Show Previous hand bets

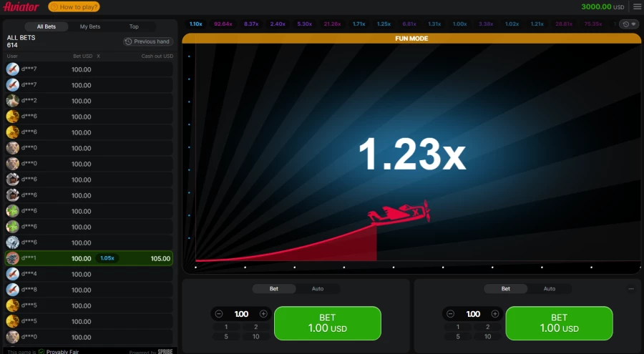point(148,41)
